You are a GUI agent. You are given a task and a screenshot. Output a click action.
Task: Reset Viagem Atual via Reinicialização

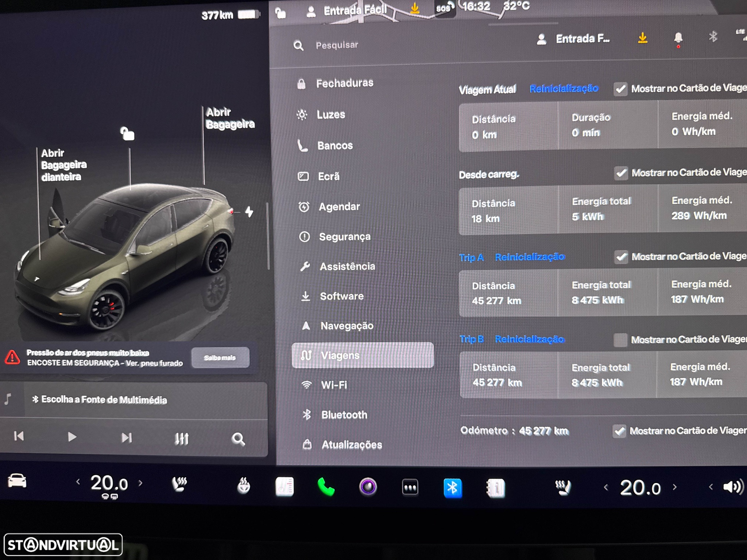point(564,89)
